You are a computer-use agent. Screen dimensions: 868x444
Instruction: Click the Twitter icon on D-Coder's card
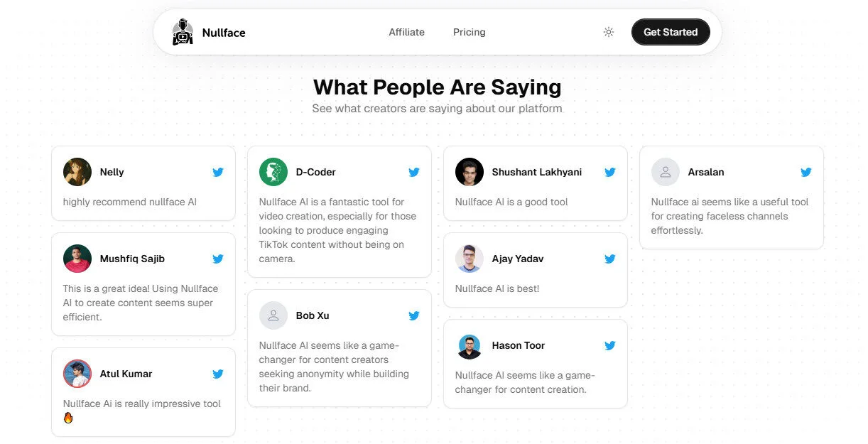(x=414, y=172)
